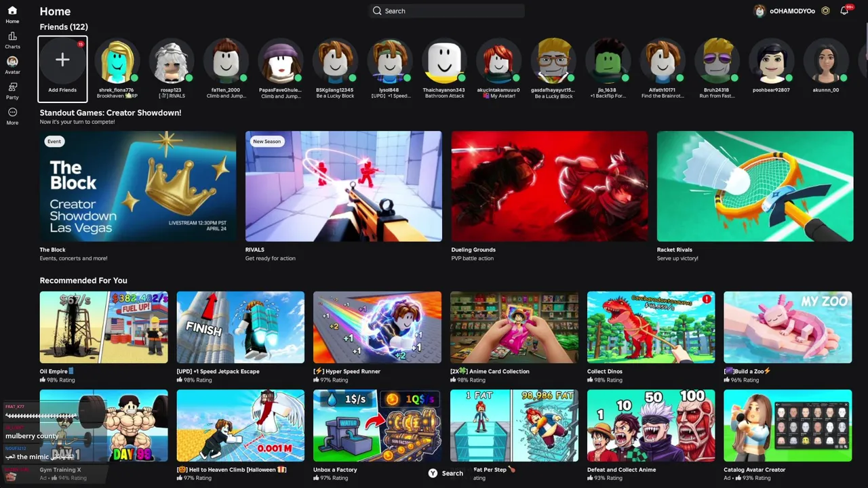Open the Racket Rivals thumbnail
Image resolution: width=868 pixels, height=488 pixels.
[x=755, y=186]
